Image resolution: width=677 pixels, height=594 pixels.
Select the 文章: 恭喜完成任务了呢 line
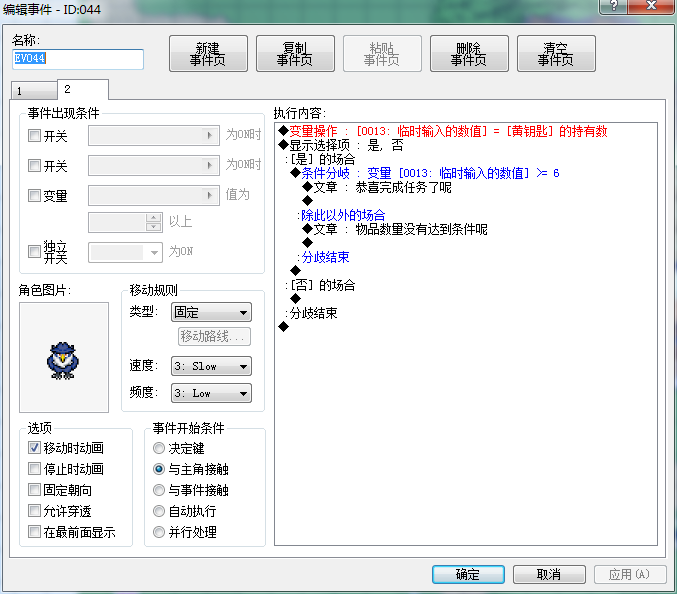377,187
